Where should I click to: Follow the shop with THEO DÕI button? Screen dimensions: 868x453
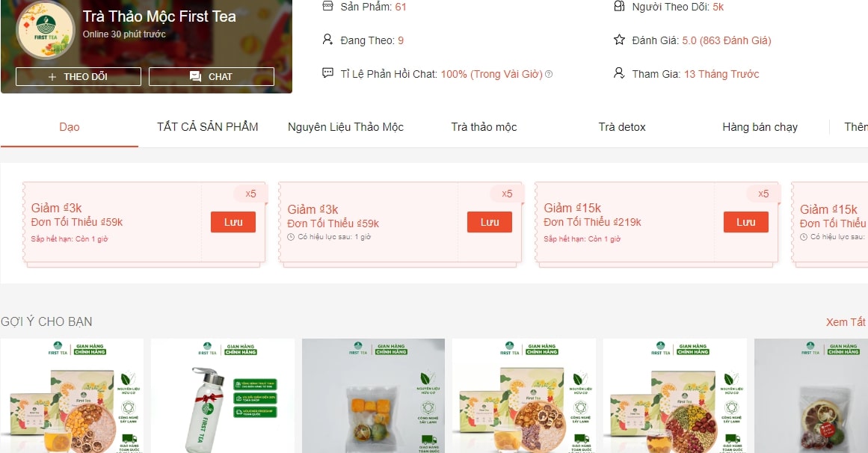(78, 76)
